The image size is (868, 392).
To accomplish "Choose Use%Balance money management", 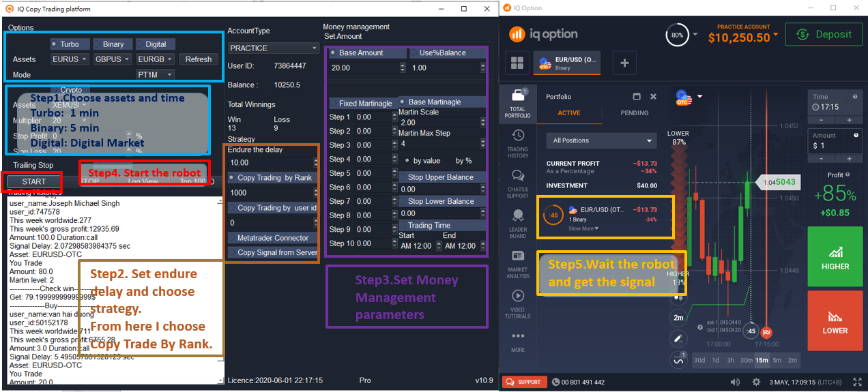I will [447, 53].
